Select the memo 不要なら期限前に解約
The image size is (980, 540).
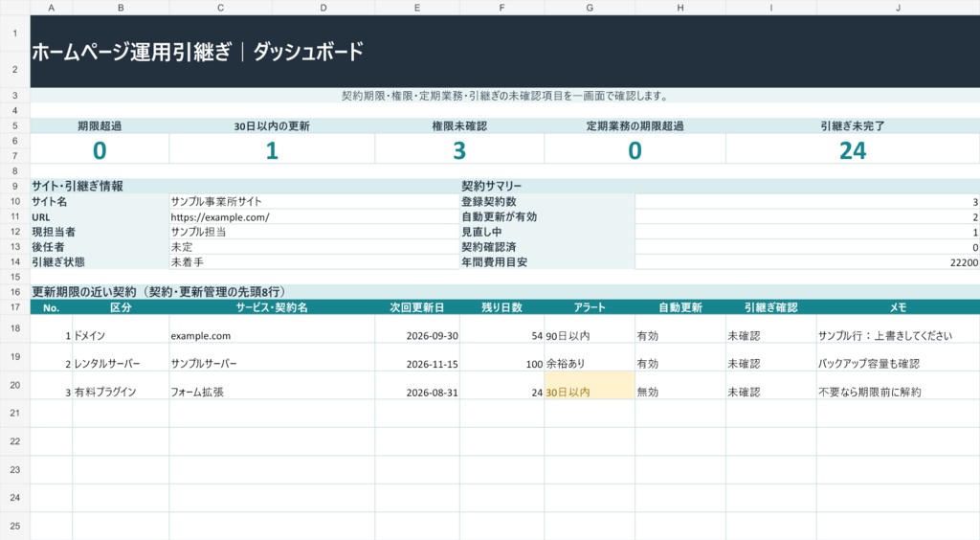[898, 385]
